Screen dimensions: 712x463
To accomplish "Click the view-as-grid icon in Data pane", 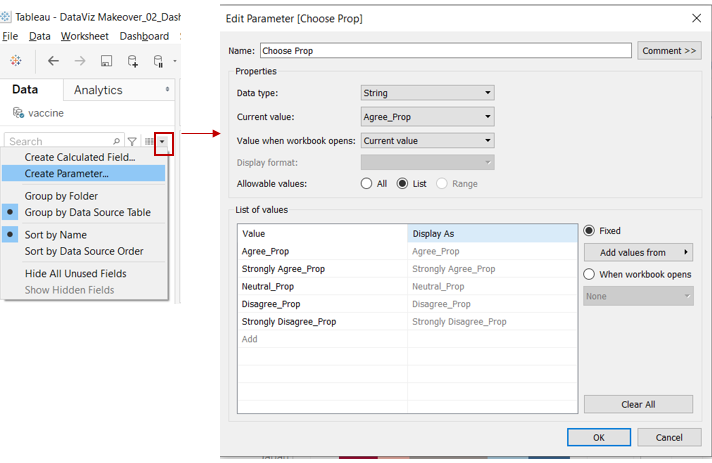I will pos(149,142).
